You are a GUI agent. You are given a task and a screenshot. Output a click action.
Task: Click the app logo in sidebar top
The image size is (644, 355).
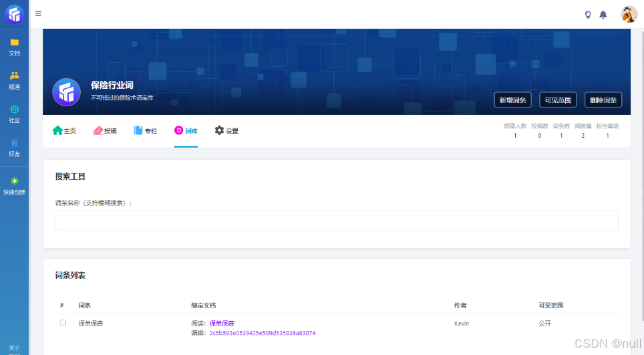point(15,15)
